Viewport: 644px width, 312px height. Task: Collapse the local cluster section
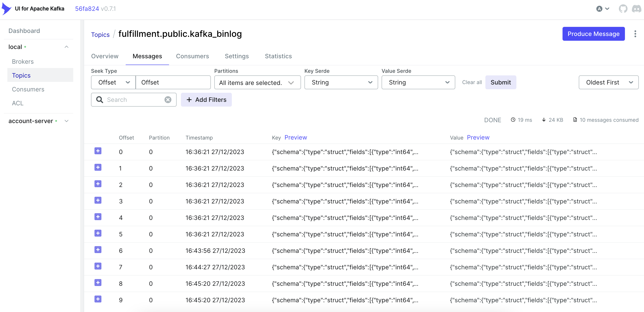pyautogui.click(x=67, y=47)
